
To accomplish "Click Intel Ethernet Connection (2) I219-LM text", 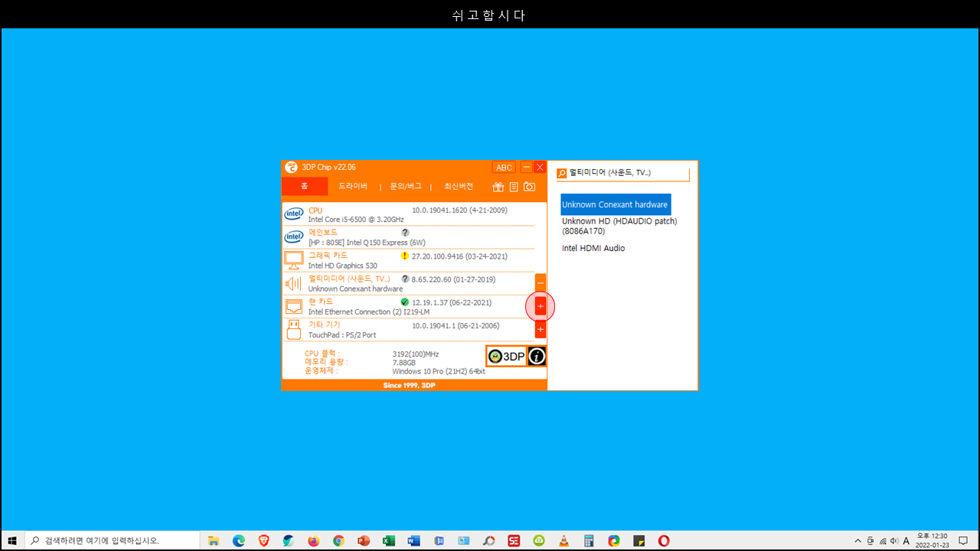I will 369,312.
